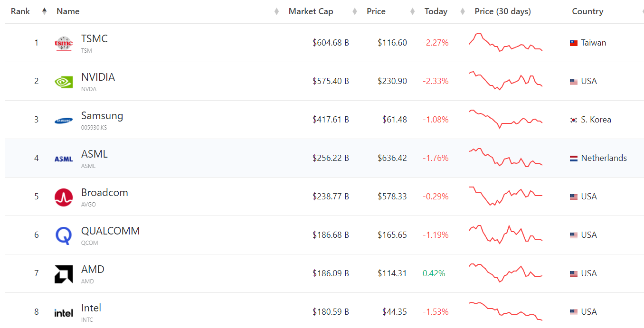The image size is (644, 328).
Task: Click the ASML logo icon
Action: pos(63,159)
